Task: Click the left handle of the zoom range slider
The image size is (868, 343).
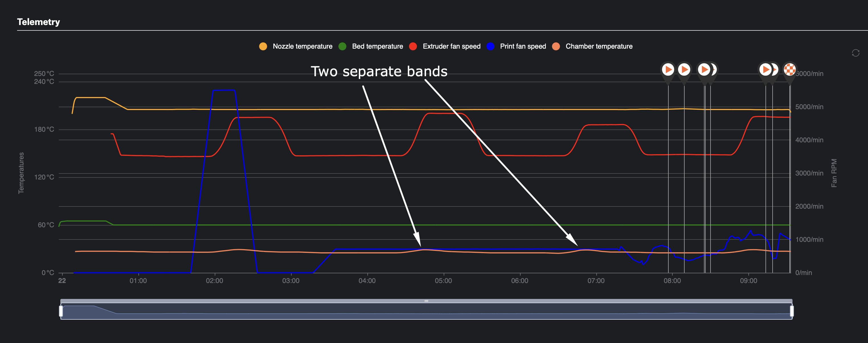Action: pos(61,311)
